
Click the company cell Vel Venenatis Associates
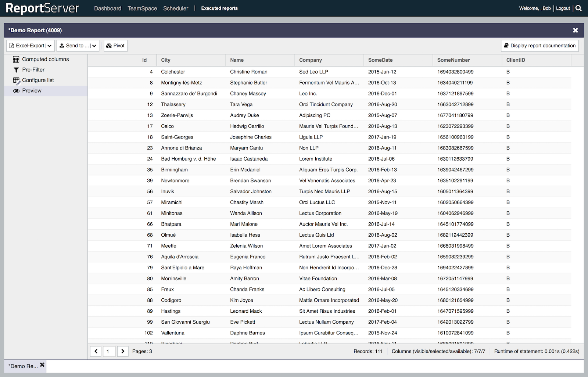(327, 180)
